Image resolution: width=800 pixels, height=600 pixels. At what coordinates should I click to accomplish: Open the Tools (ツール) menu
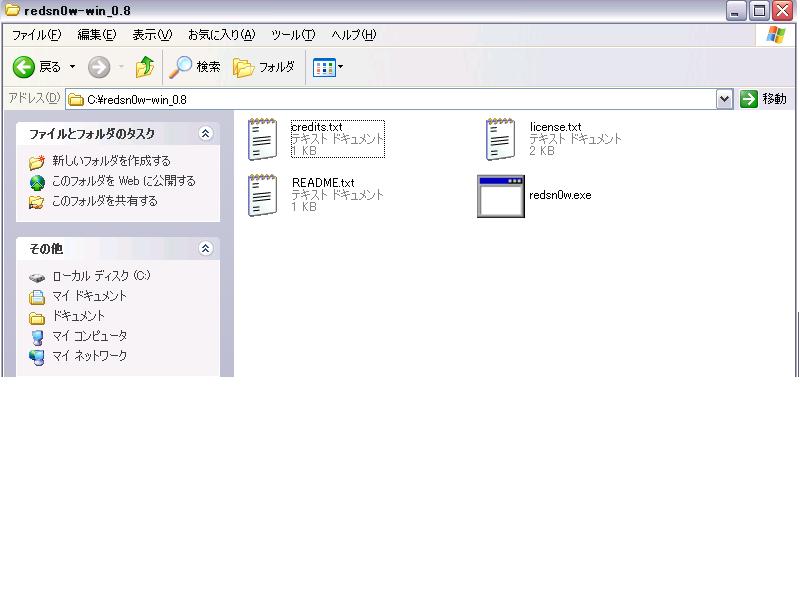293,35
